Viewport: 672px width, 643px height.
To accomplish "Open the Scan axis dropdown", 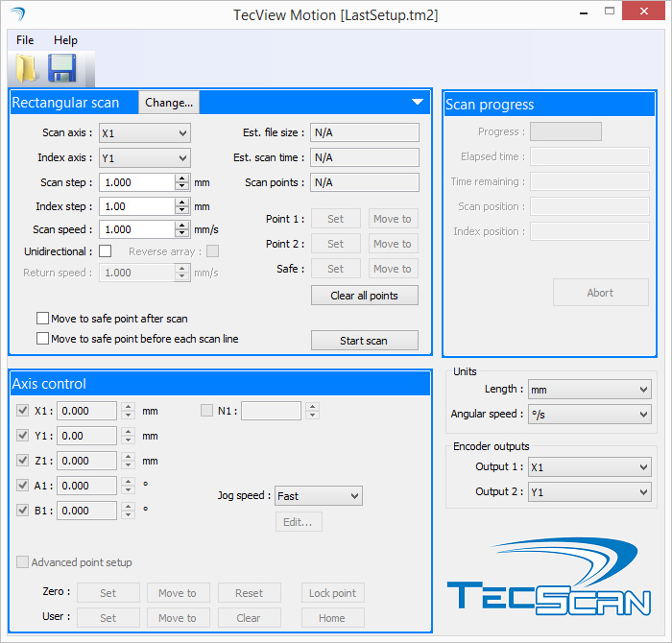I will 144,133.
